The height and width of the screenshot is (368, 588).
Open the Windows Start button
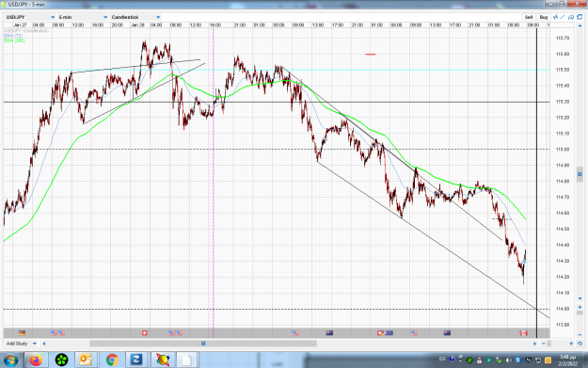10,360
